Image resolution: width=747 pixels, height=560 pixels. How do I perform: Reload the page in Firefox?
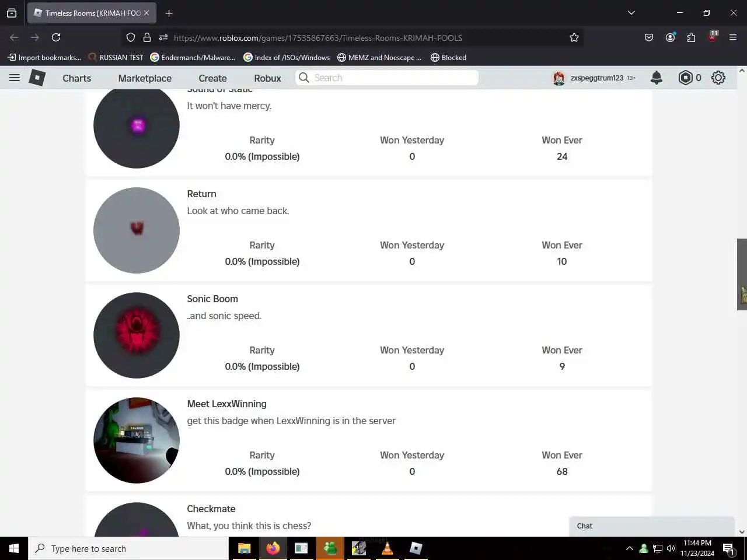click(x=56, y=37)
